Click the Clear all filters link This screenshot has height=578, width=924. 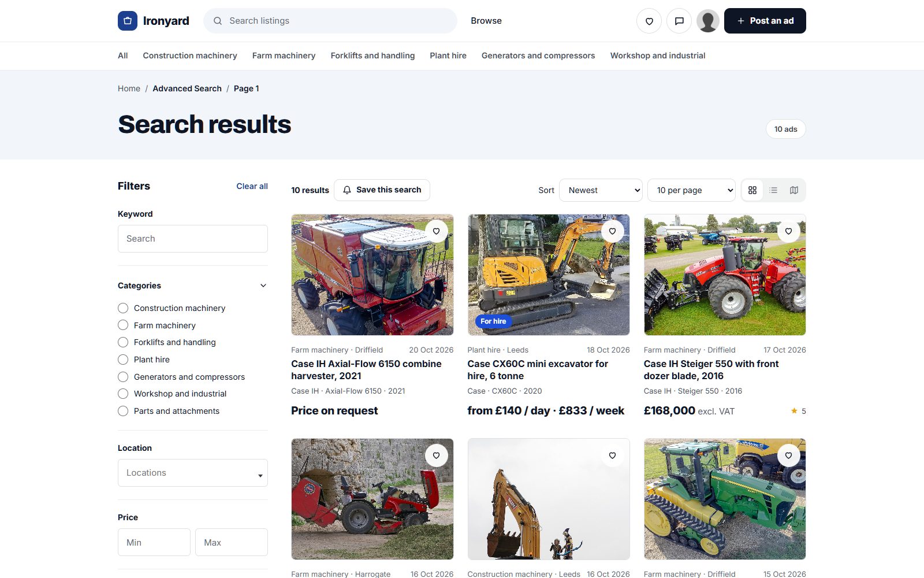coord(252,186)
